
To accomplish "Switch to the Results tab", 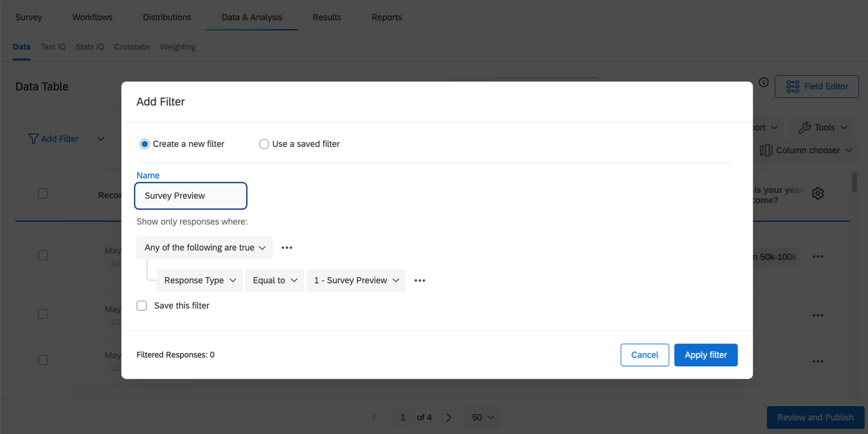I will (327, 17).
